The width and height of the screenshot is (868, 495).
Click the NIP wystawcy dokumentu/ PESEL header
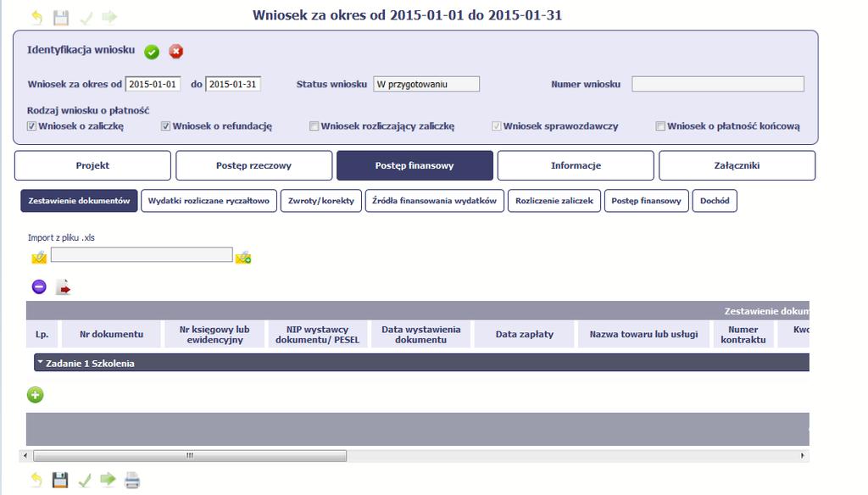point(318,334)
